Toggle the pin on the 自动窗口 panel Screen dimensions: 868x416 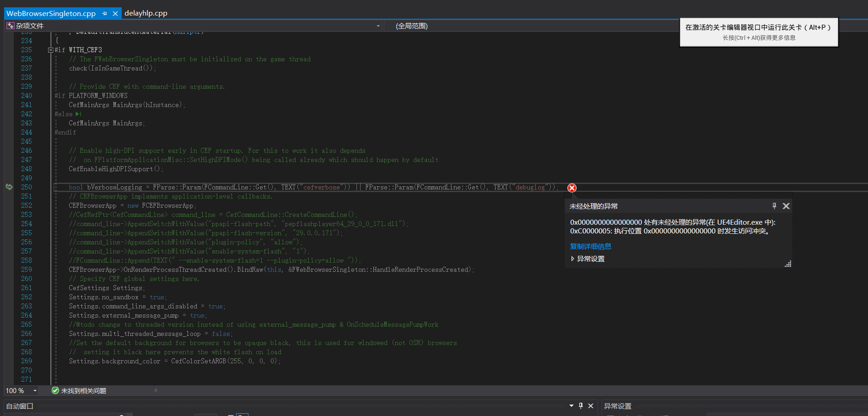[x=580, y=406]
